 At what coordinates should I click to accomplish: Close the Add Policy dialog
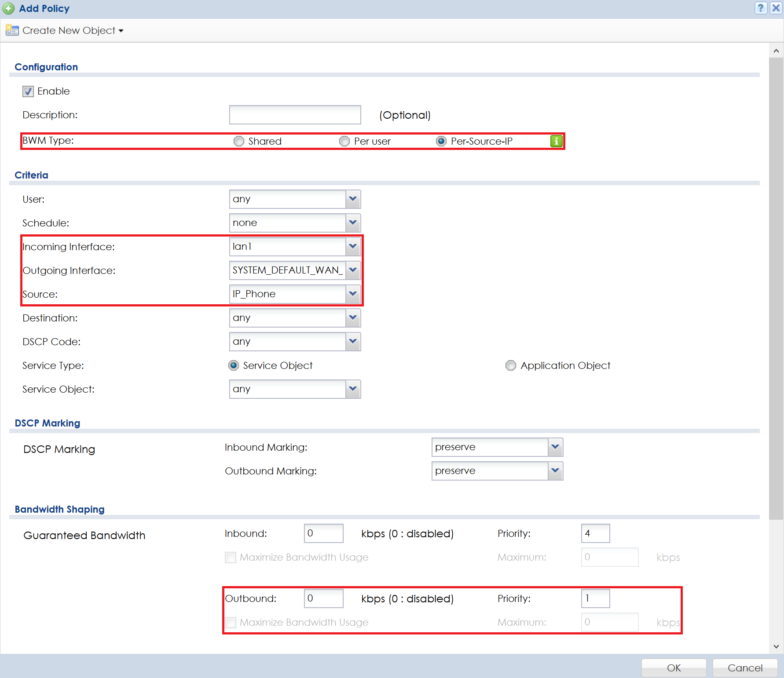pyautogui.click(x=776, y=8)
